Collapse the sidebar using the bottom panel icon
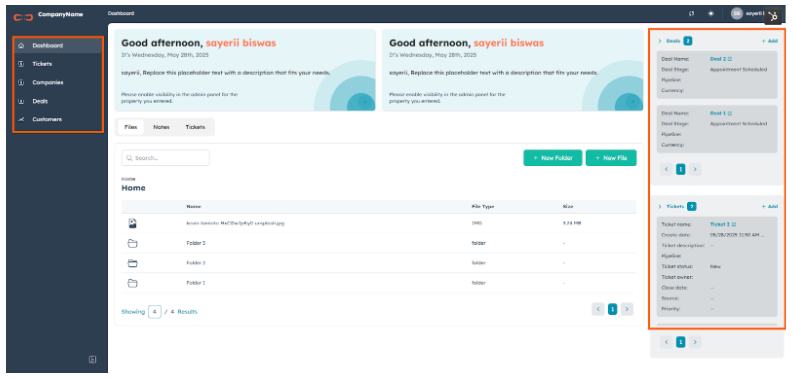 click(93, 359)
